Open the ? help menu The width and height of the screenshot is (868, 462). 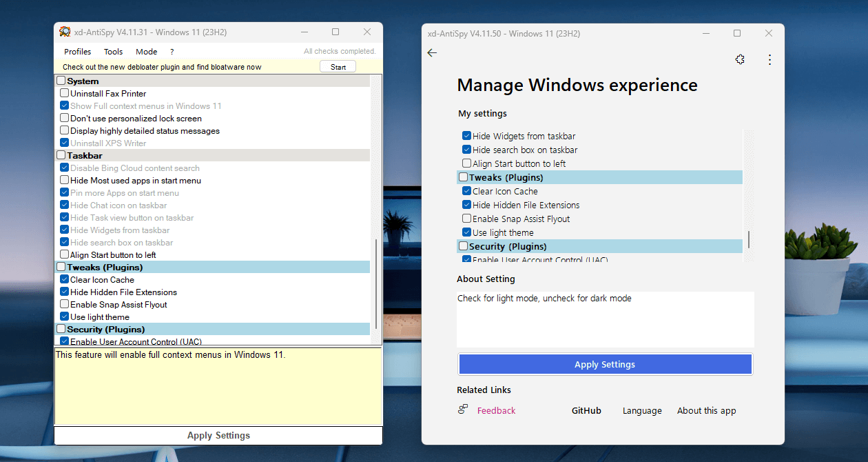(x=172, y=52)
